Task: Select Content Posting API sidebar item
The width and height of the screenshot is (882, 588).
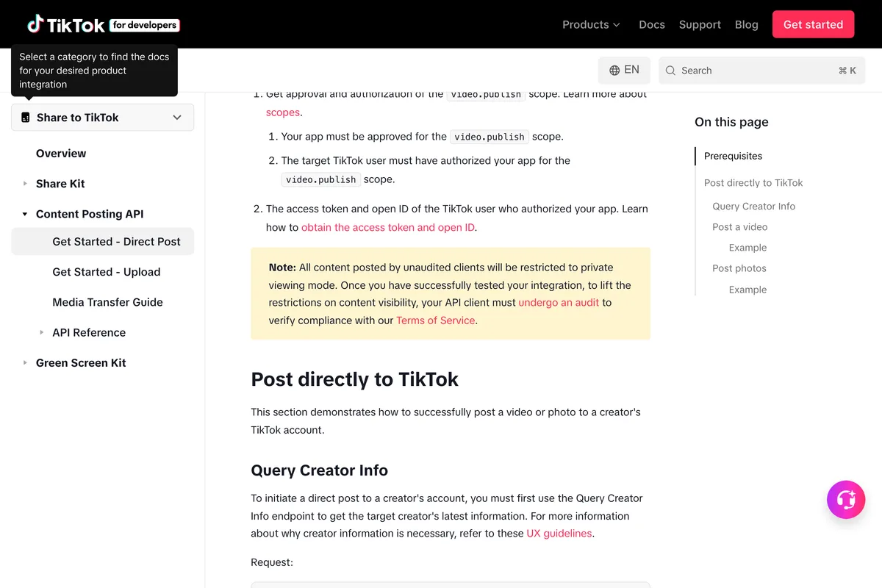Action: 90,214
